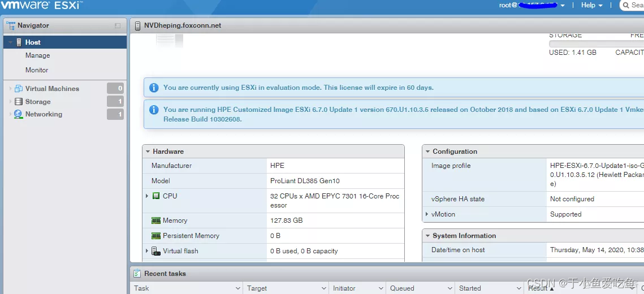
Task: Click the NVDheping.foxconn.net host title
Action: pos(183,25)
